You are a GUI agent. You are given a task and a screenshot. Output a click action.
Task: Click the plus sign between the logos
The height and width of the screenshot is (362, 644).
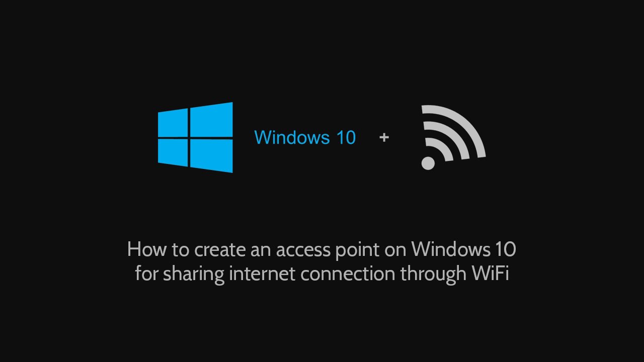coord(384,137)
